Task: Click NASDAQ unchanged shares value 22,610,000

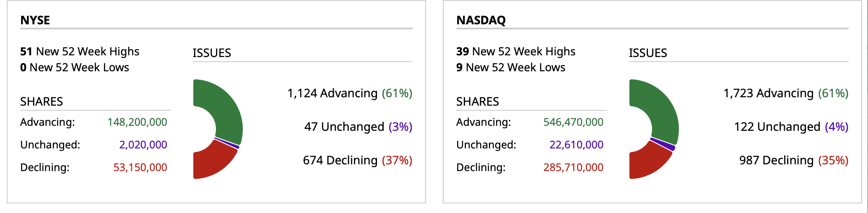Action: 576,145
